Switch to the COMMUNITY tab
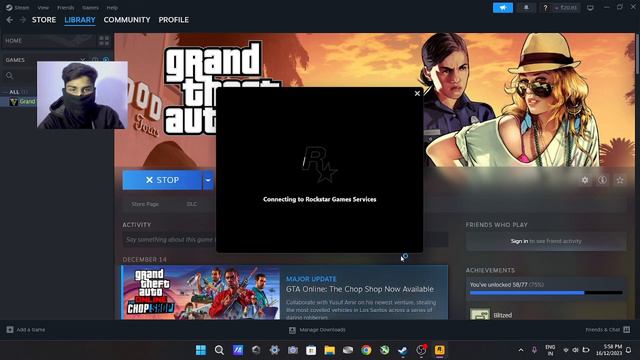The width and height of the screenshot is (640, 360). click(x=127, y=20)
